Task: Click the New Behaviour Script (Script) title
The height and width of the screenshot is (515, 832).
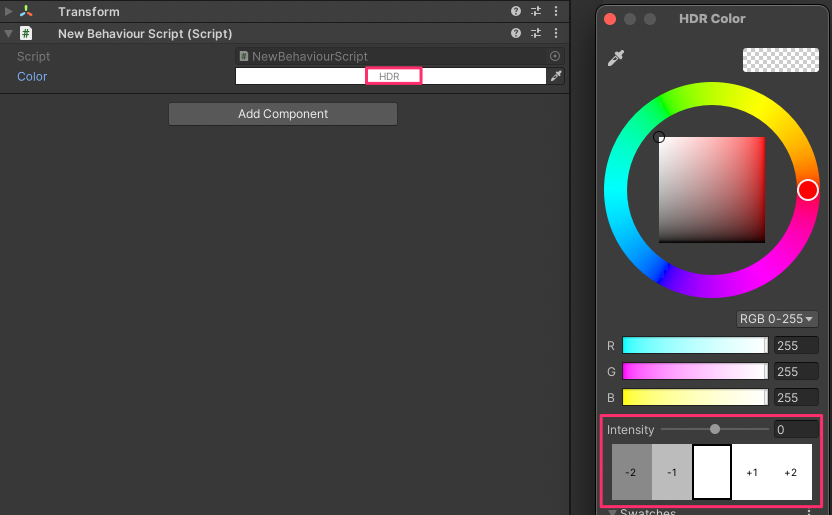Action: click(145, 34)
